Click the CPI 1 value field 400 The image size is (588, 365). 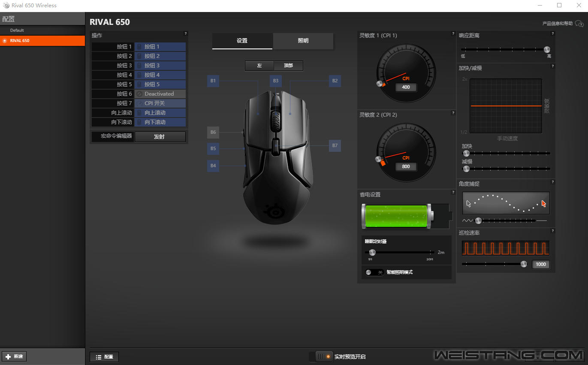coord(406,87)
